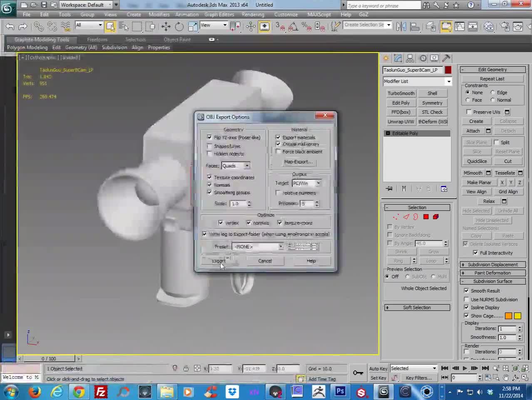Expand the Soft Selection rollout
Image resolution: width=532 pixels, height=400 pixels.
[417, 307]
